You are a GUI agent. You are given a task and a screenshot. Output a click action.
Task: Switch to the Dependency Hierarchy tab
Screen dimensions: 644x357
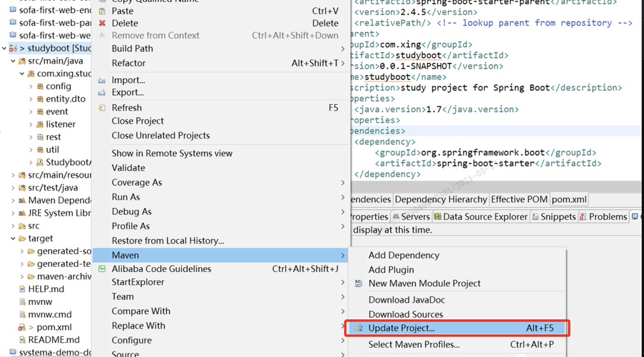441,199
